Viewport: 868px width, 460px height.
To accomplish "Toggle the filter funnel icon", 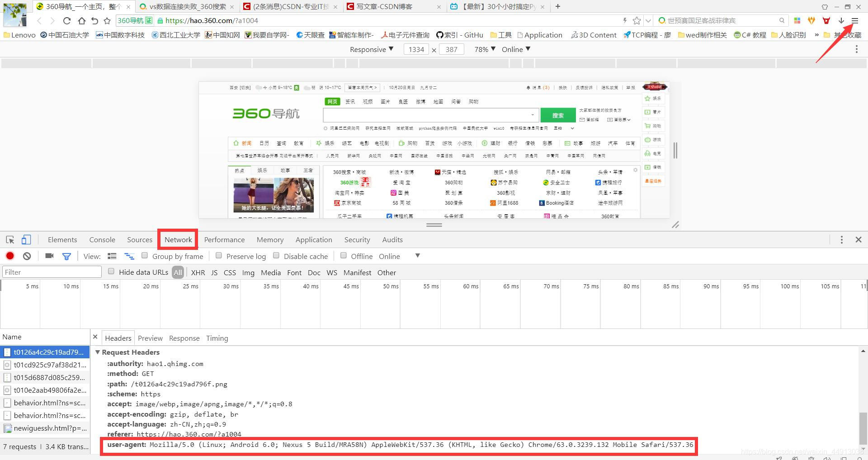I will pos(66,256).
